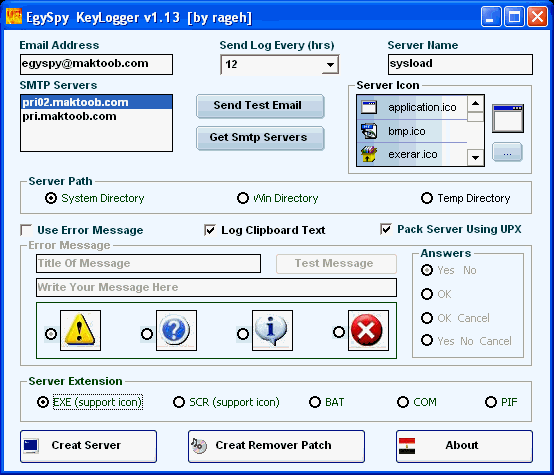Pick the information bubble message icon

click(x=272, y=330)
